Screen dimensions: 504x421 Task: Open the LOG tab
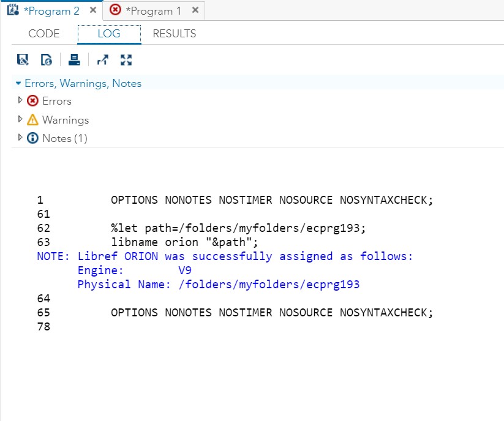(109, 34)
